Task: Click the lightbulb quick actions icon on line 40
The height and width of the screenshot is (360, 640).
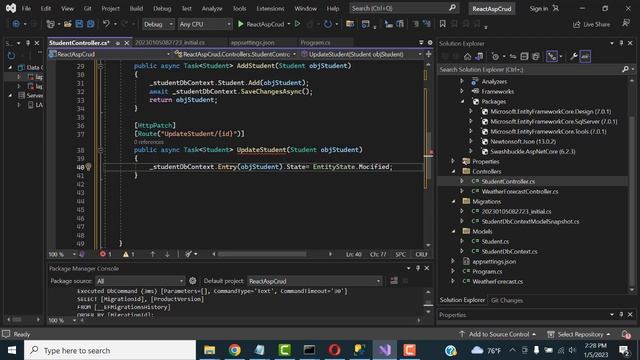Action: click(88, 167)
